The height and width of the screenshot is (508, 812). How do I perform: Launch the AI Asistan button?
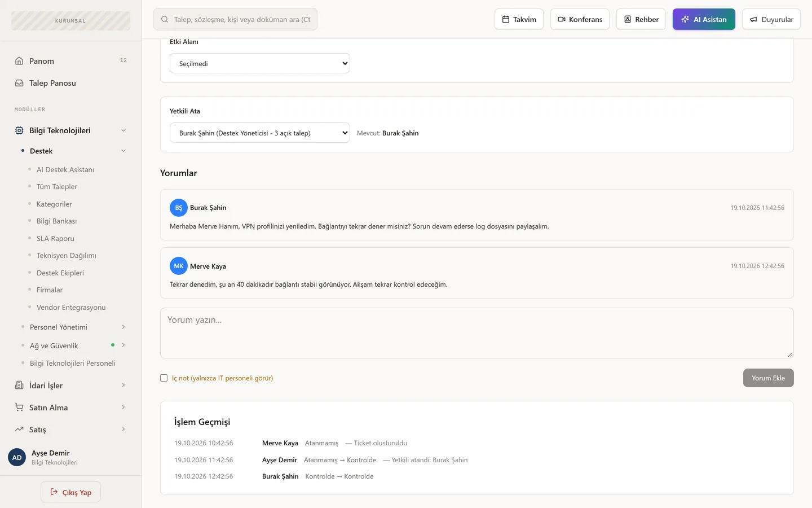(704, 19)
